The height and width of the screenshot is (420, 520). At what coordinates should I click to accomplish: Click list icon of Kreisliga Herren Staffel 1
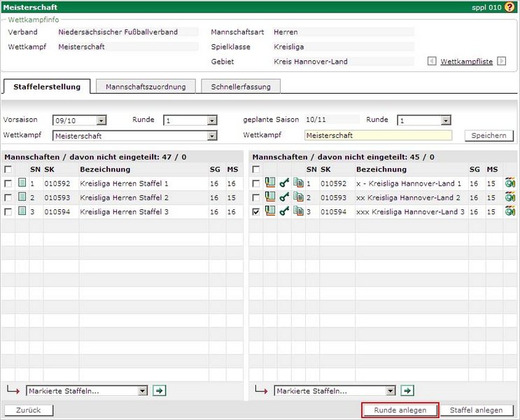[22, 183]
